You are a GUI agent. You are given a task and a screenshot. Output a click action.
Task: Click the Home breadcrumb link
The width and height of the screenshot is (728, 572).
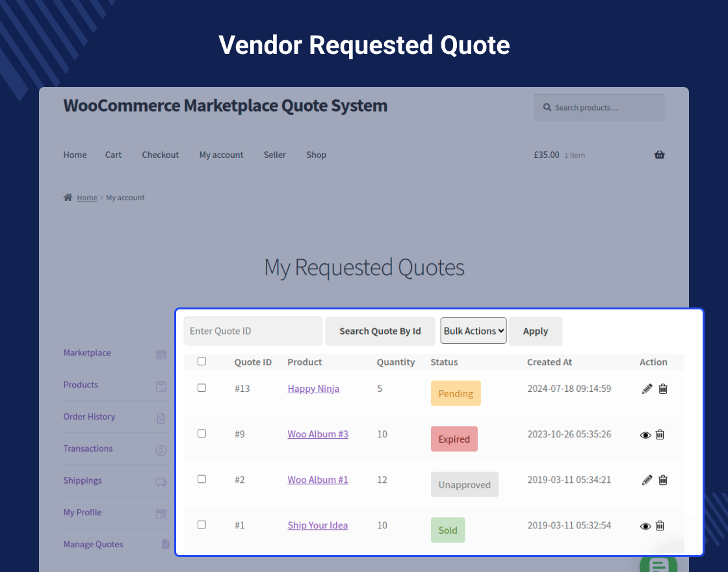87,198
